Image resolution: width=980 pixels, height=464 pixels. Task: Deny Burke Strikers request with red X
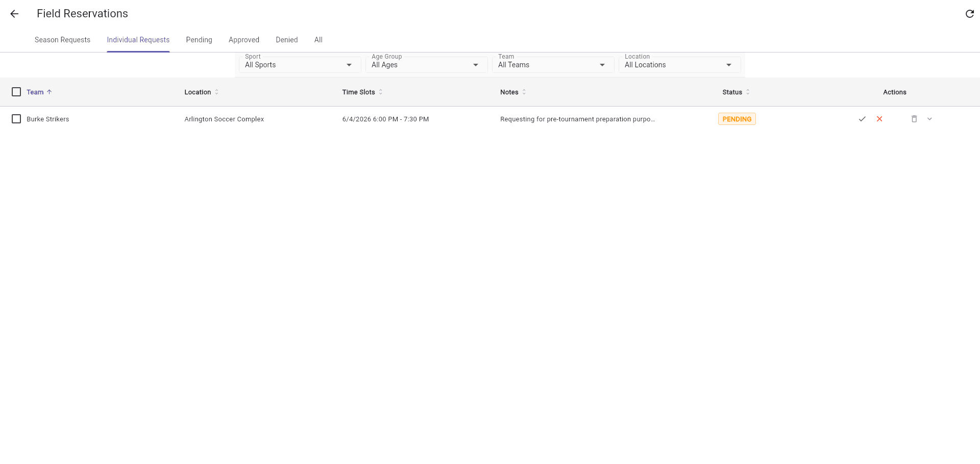[879, 119]
